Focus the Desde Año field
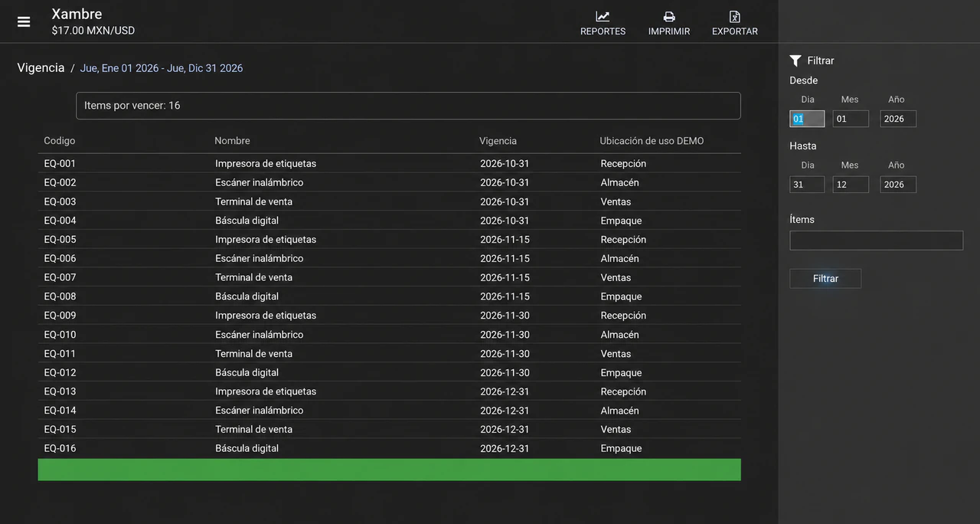This screenshot has height=524, width=980. [898, 119]
